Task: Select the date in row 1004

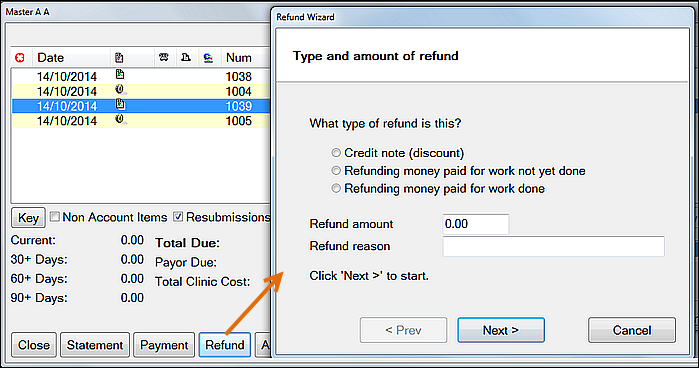Action: [67, 91]
